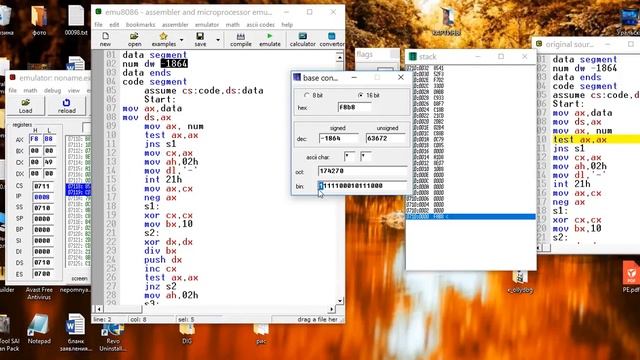Click the IP register field
This screenshot has width=640, height=360.
pos(42,197)
